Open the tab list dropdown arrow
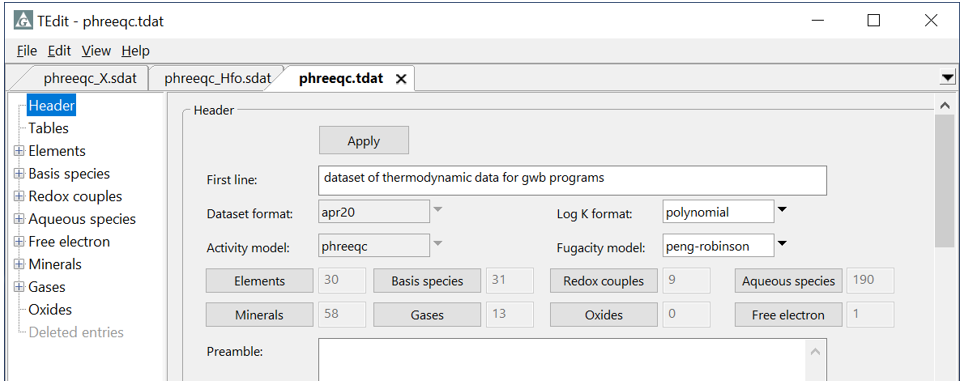Viewport: 961px width, 381px height. 948,77
